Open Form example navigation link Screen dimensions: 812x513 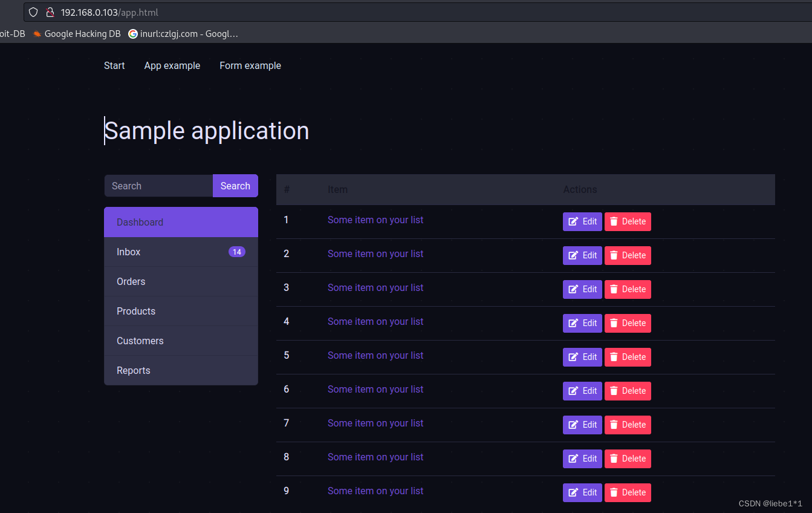pyautogui.click(x=250, y=65)
